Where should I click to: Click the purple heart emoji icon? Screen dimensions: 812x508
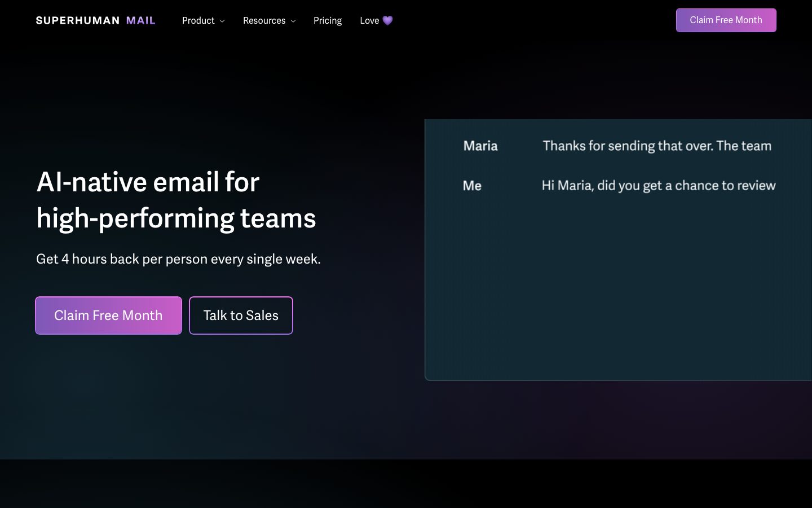pos(387,20)
